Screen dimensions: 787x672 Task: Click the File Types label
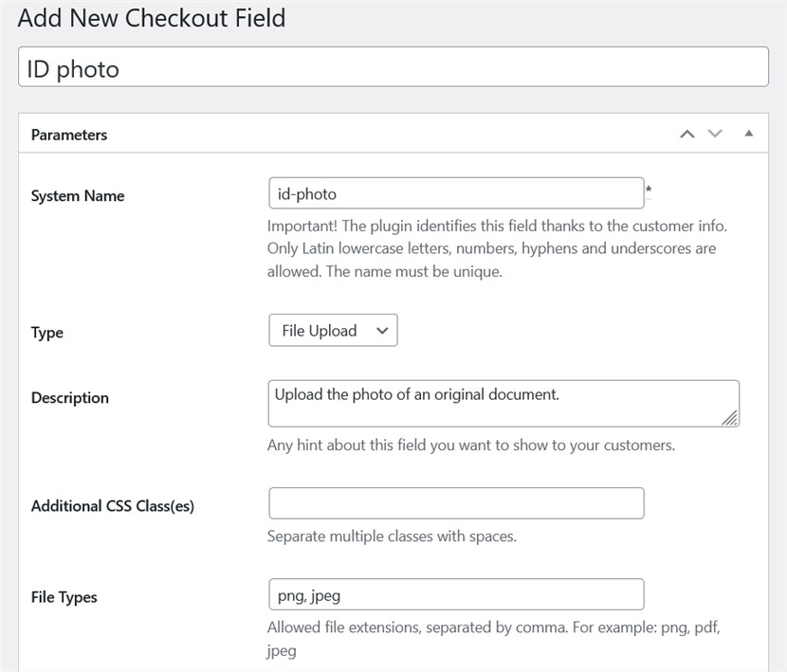coord(64,597)
